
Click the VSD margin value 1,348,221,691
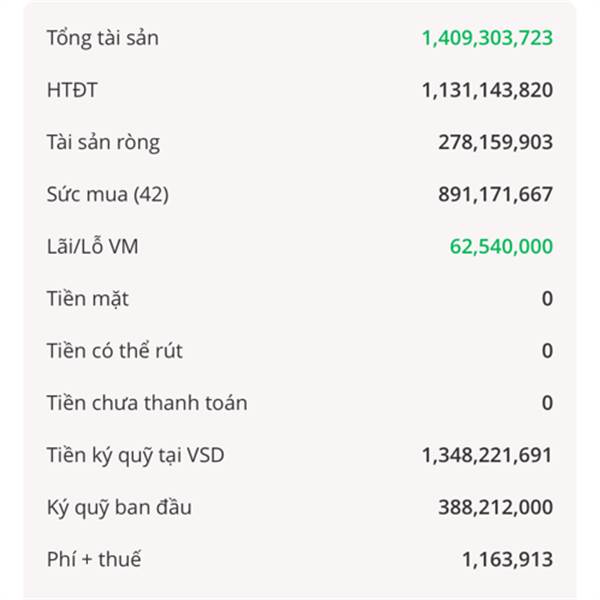point(487,455)
